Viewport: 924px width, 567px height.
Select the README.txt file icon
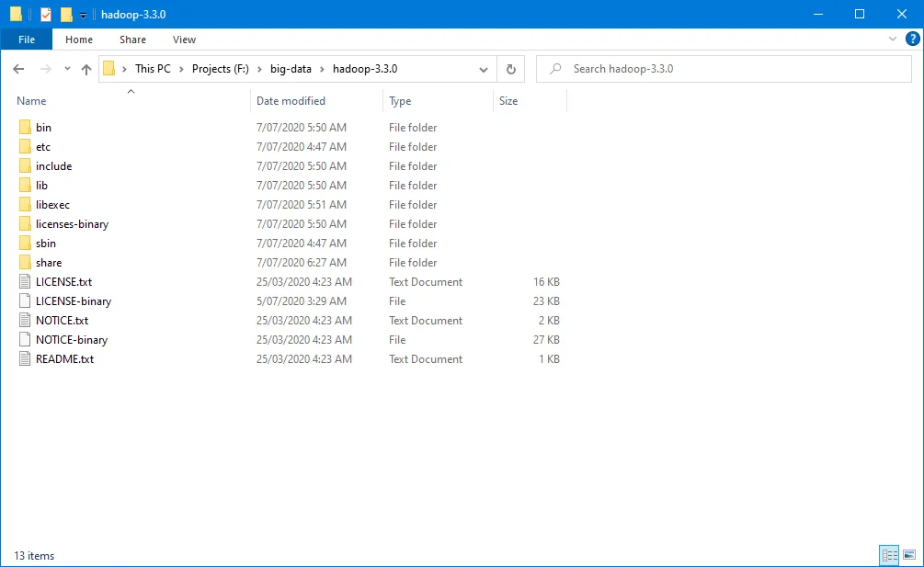point(25,359)
